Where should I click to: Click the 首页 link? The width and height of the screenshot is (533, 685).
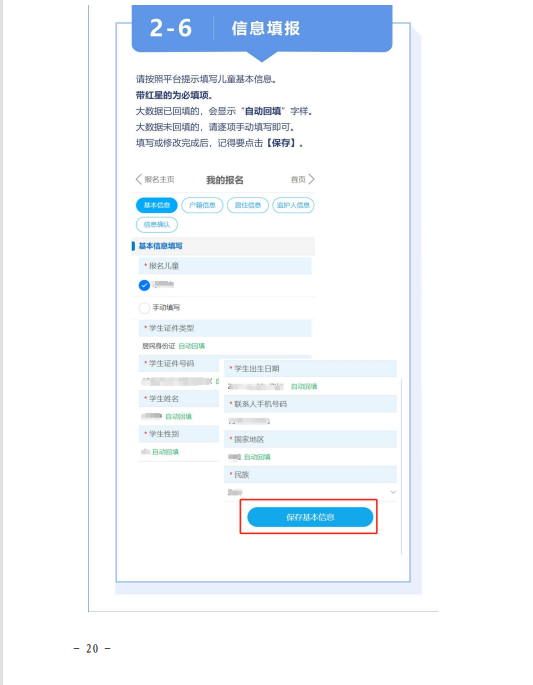click(x=298, y=180)
